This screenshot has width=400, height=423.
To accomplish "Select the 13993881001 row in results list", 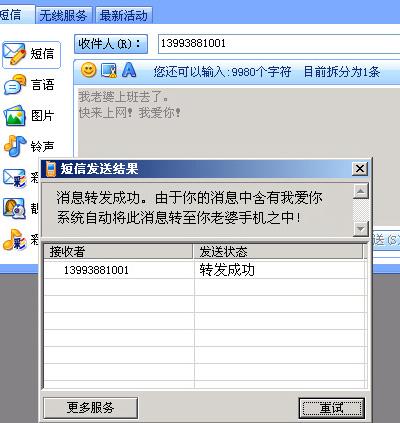I will tap(205, 270).
